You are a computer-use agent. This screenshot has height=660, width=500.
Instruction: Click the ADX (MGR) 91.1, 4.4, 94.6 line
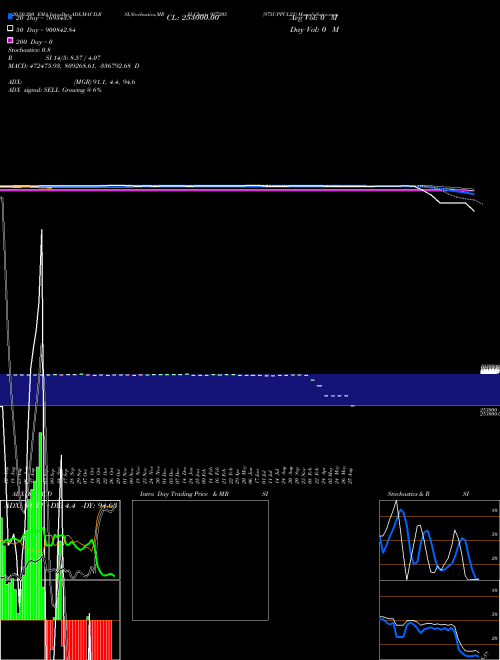pyautogui.click(x=72, y=82)
